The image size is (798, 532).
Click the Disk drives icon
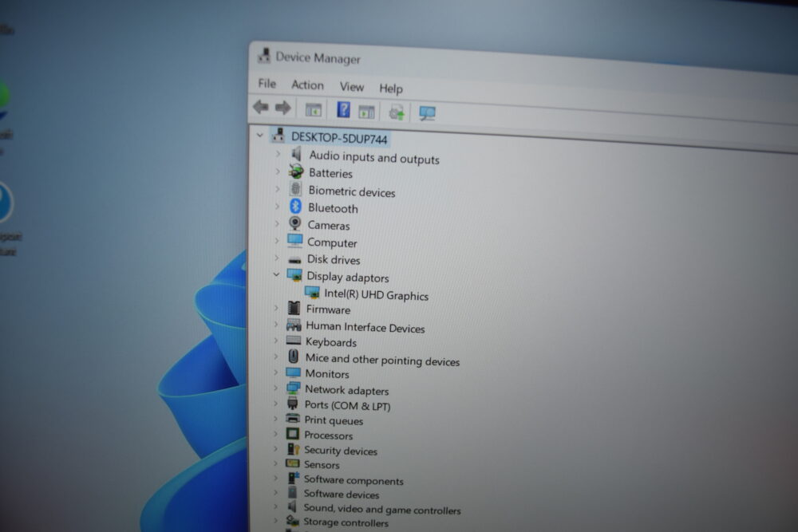(294, 259)
